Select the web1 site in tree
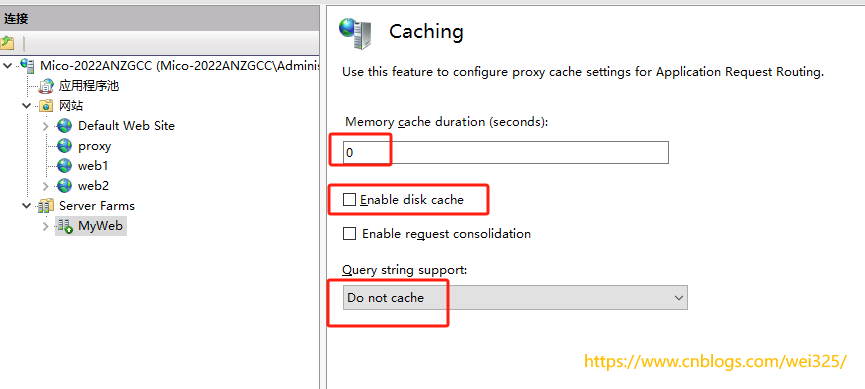The image size is (865, 389). (93, 166)
